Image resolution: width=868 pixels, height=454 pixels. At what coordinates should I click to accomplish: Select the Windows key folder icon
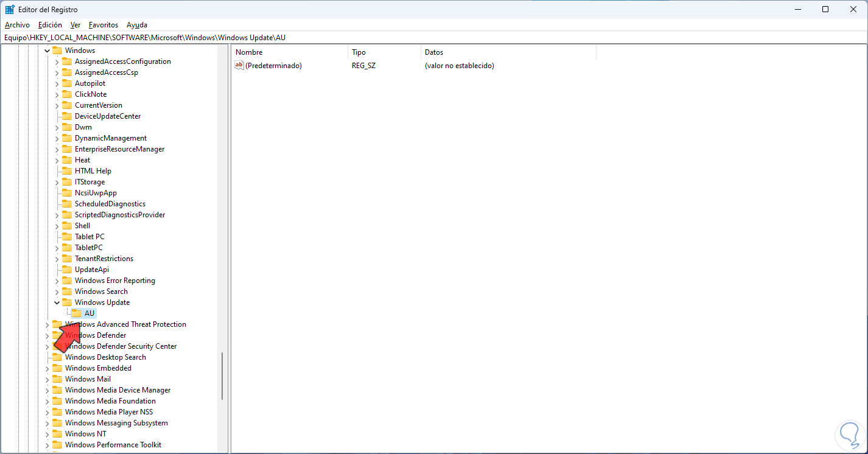[57, 51]
